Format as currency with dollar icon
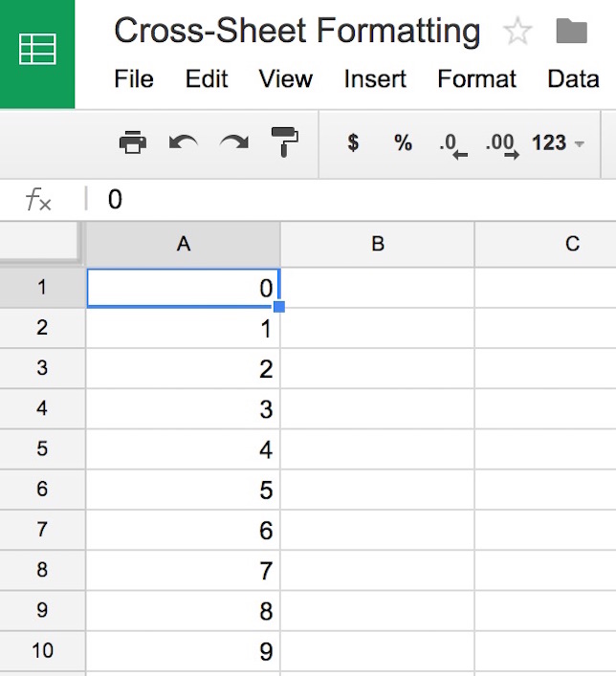This screenshot has width=616, height=676. [353, 142]
